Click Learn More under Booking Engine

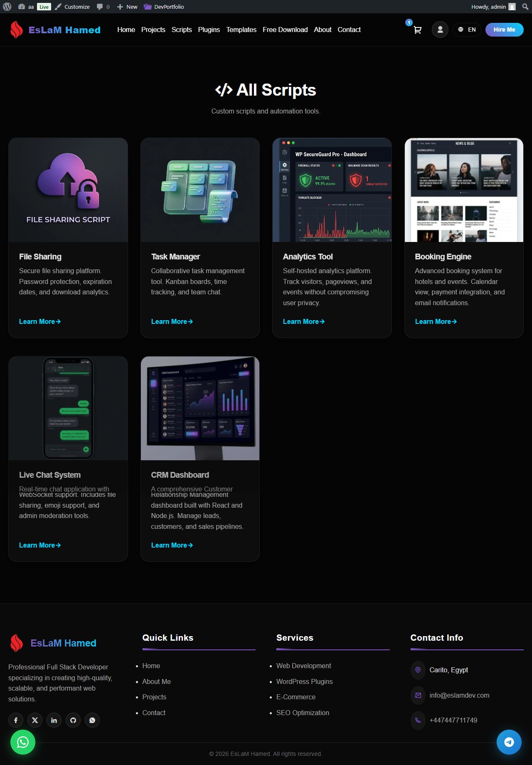(436, 321)
